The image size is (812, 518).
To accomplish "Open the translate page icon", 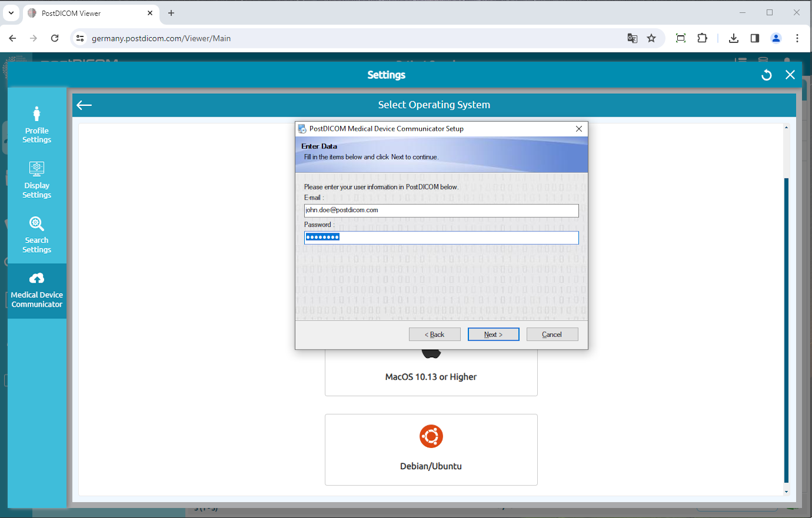I will click(x=633, y=38).
